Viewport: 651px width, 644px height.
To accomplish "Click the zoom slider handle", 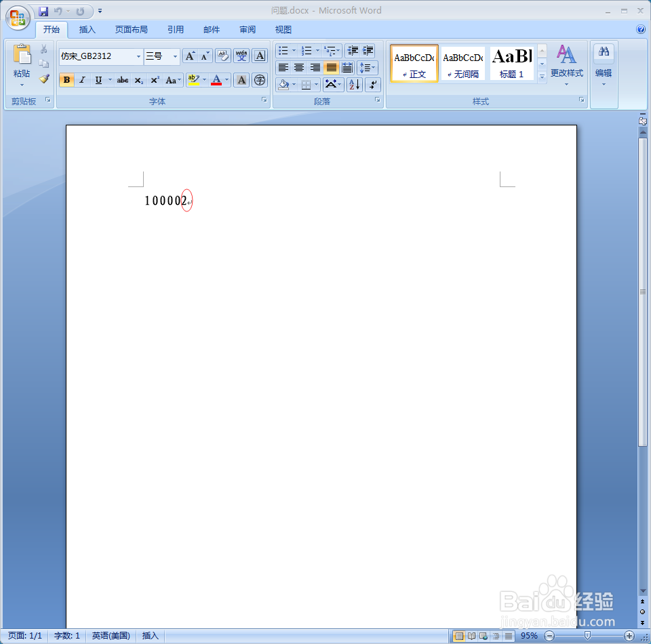I will (587, 635).
